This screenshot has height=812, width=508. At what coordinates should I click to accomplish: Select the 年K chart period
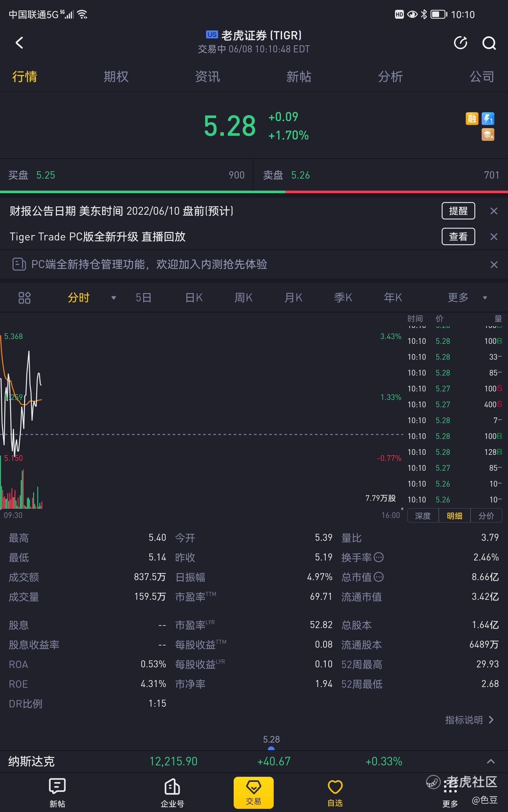393,298
